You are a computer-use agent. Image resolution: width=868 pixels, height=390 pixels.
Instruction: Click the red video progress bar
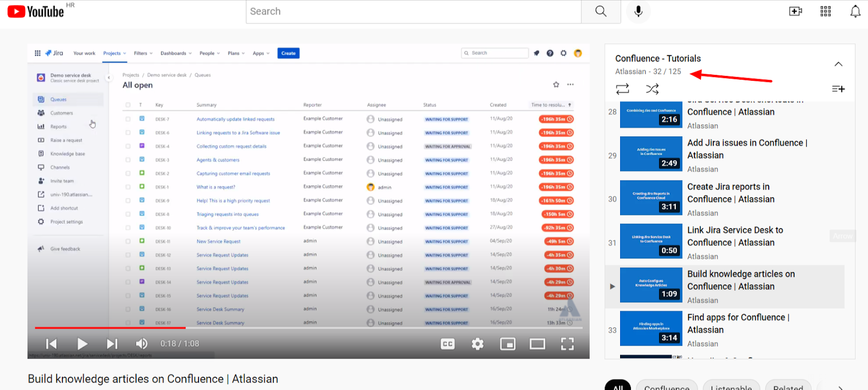[110, 328]
